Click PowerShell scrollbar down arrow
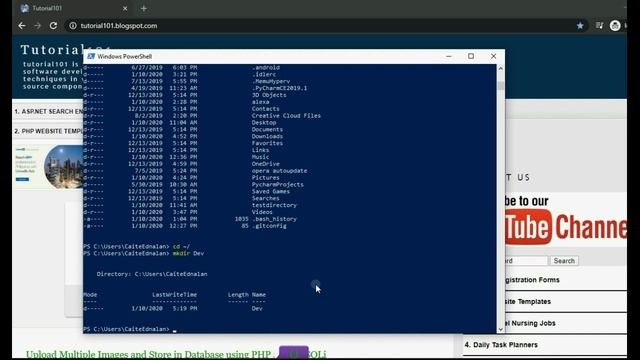The width and height of the screenshot is (640, 360). click(501, 329)
